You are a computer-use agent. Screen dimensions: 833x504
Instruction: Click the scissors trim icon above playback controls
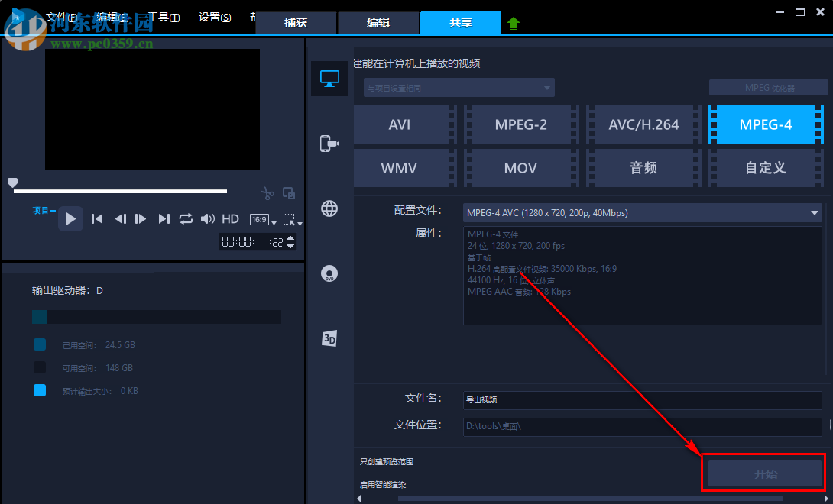(x=267, y=193)
